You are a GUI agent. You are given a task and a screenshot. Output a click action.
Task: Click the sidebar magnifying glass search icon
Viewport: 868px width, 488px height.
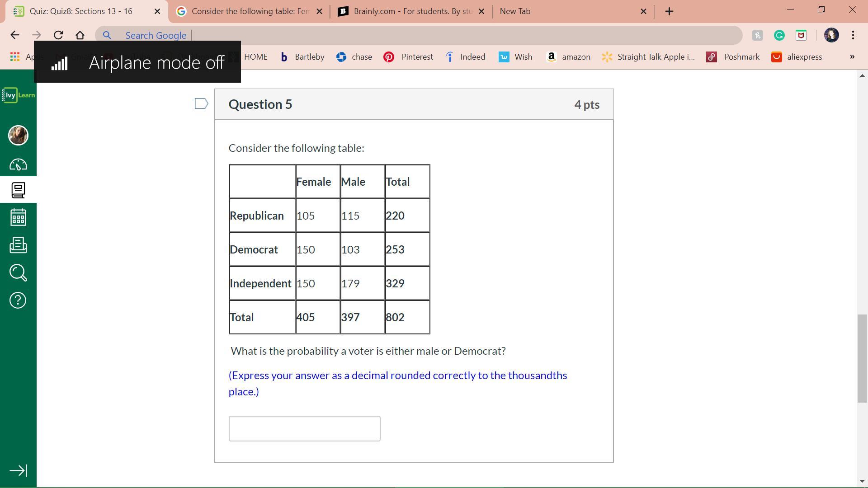click(x=18, y=272)
